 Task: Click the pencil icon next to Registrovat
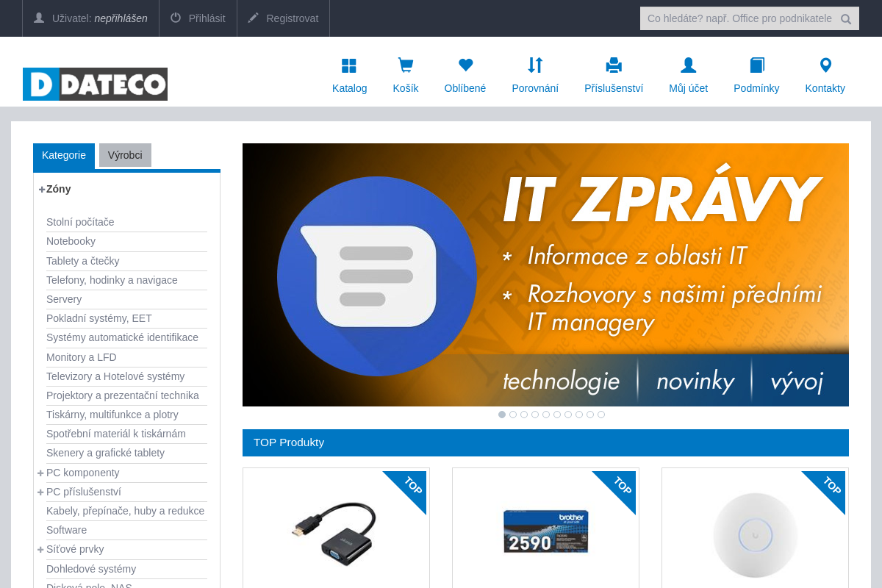(254, 18)
